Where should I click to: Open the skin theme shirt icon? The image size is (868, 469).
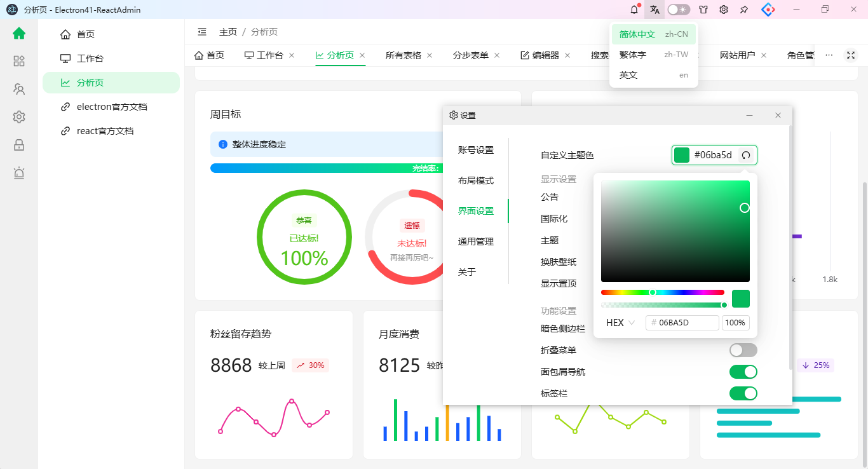click(703, 10)
